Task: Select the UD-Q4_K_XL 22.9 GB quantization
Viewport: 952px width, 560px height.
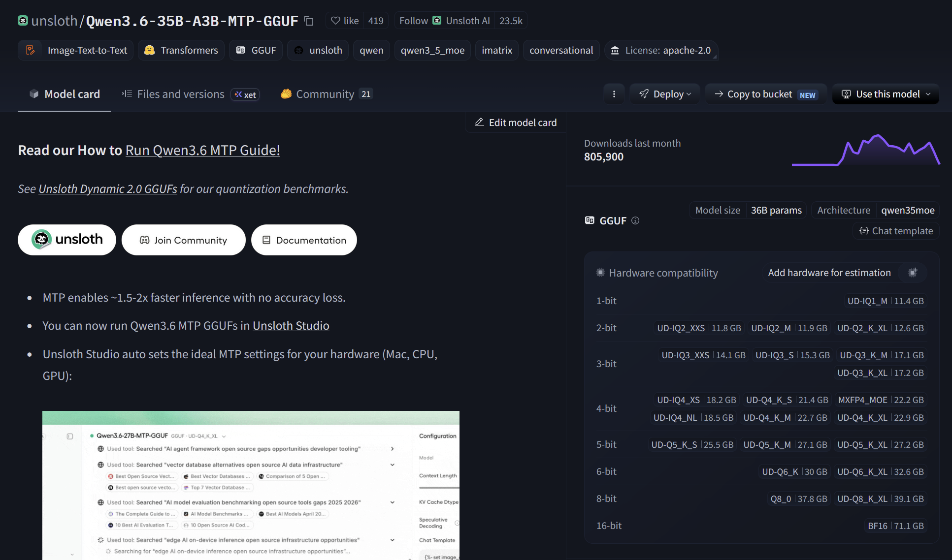Action: pos(881,417)
